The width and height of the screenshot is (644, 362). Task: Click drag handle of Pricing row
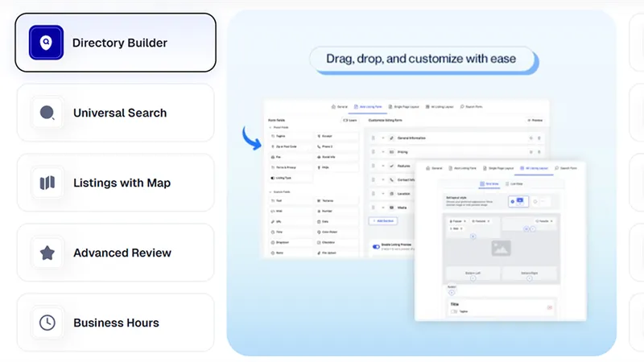374,152
